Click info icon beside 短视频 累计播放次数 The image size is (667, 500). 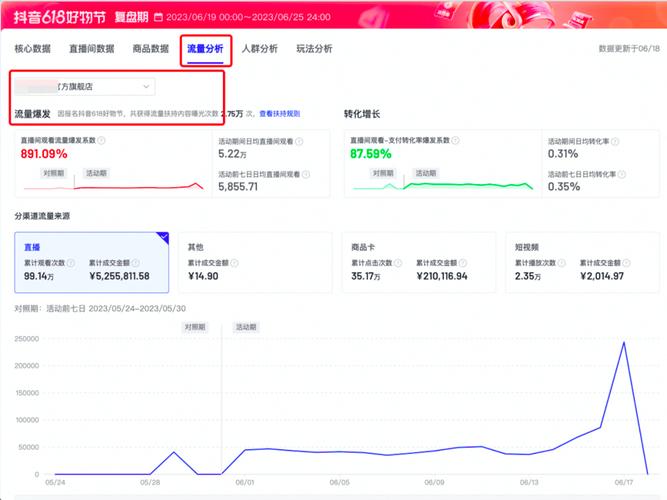point(562,263)
